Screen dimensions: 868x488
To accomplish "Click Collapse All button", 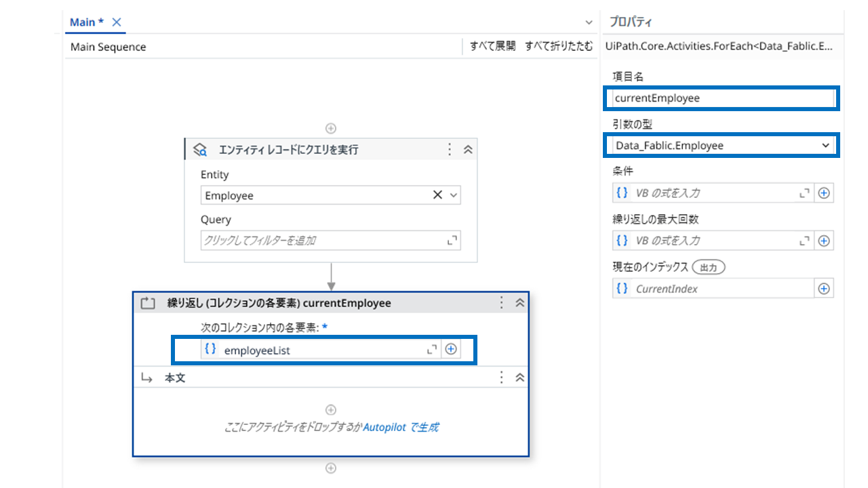I will click(558, 47).
